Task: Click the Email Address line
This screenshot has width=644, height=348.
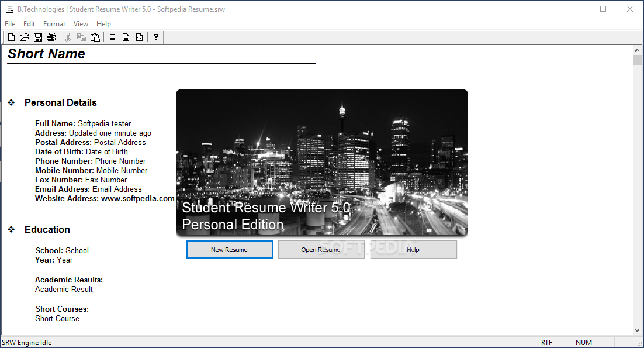Action: click(88, 189)
